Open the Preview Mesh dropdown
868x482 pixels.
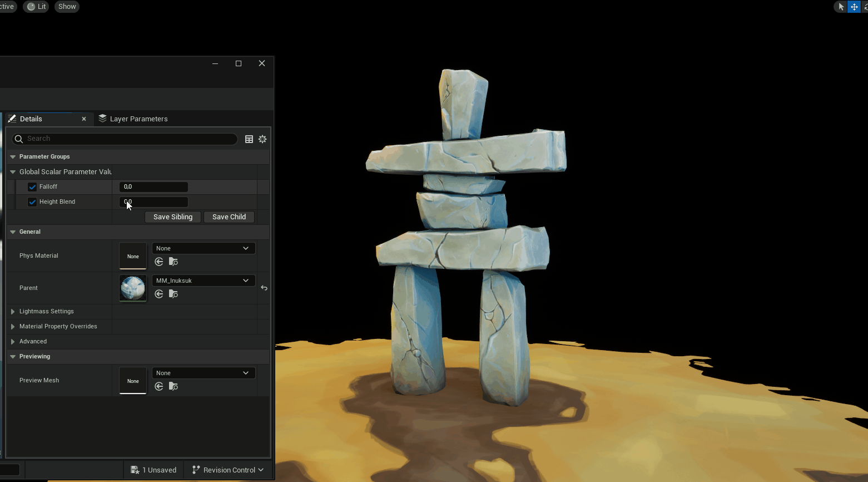click(x=203, y=373)
